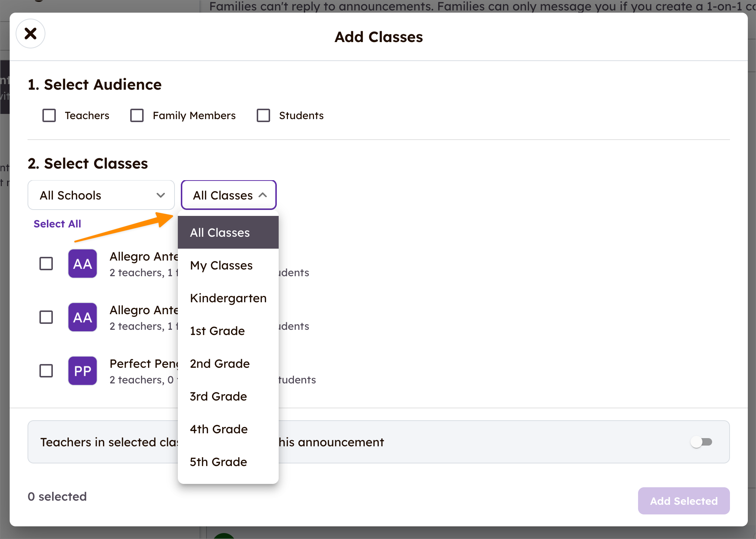Screen dimensions: 756x539
Task: Check the Perfect Penguins class checkbox
Action: coord(46,370)
